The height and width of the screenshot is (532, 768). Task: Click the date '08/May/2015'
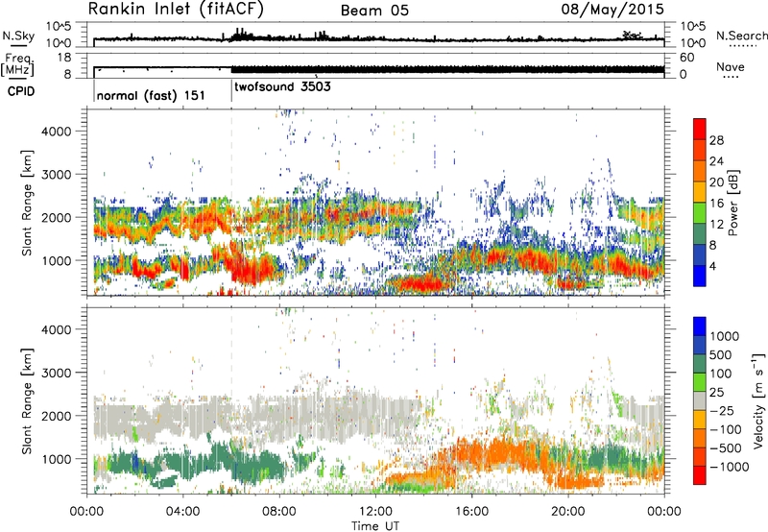[612, 10]
